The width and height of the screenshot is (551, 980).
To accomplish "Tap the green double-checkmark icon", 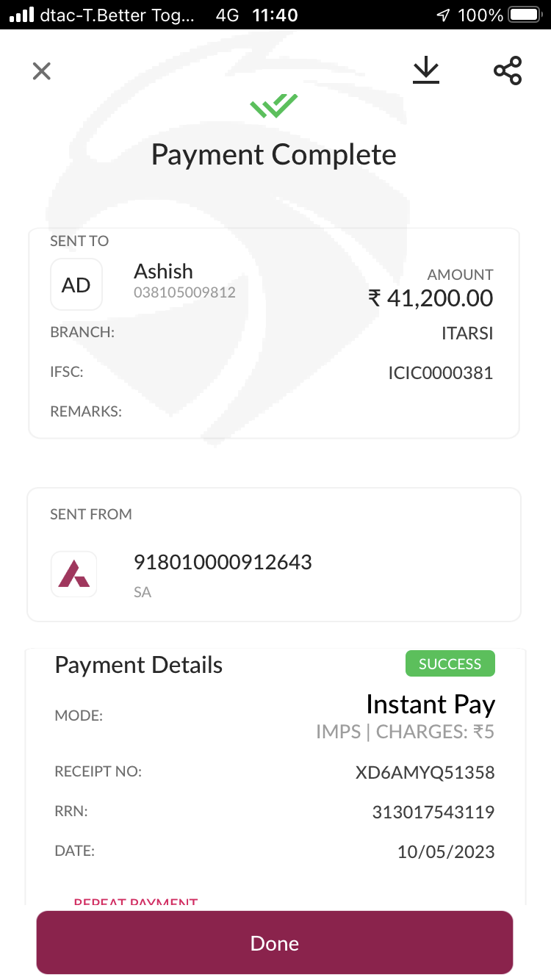I will [273, 106].
